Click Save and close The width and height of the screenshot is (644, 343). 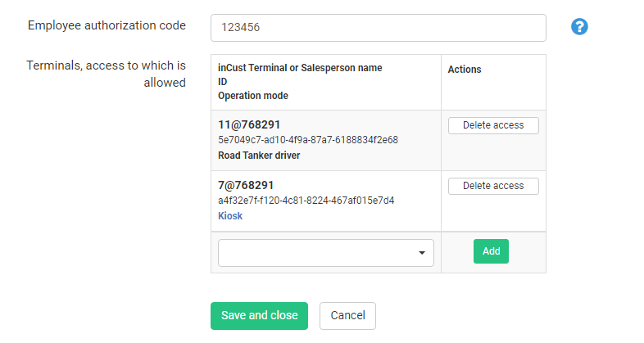coord(259,315)
